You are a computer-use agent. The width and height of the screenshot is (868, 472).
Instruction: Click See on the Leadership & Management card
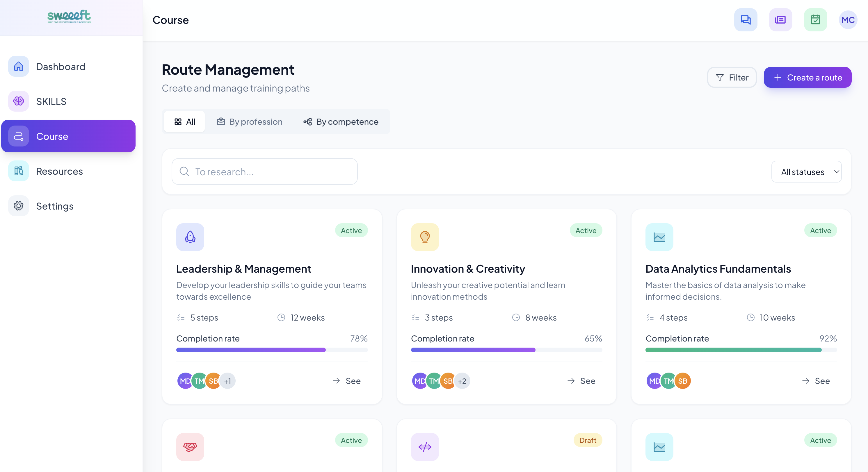pos(347,381)
